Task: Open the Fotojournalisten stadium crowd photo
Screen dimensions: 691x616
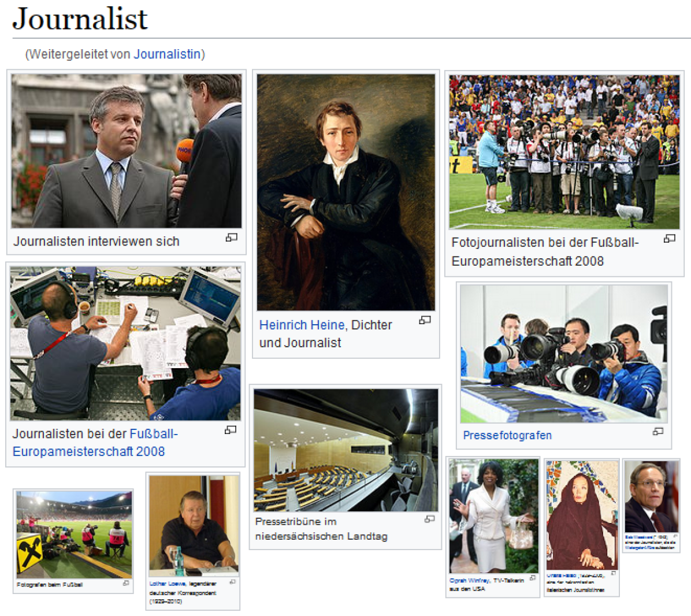Action: tap(564, 151)
